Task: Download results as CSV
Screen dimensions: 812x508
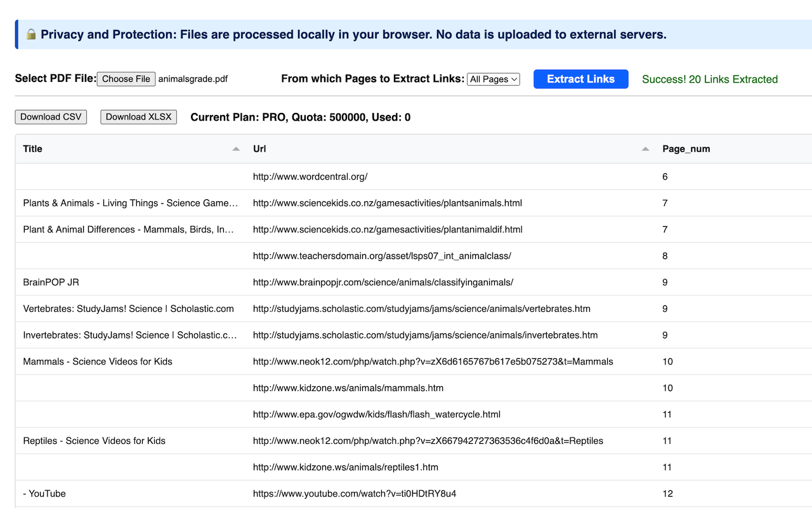Action: (x=51, y=117)
